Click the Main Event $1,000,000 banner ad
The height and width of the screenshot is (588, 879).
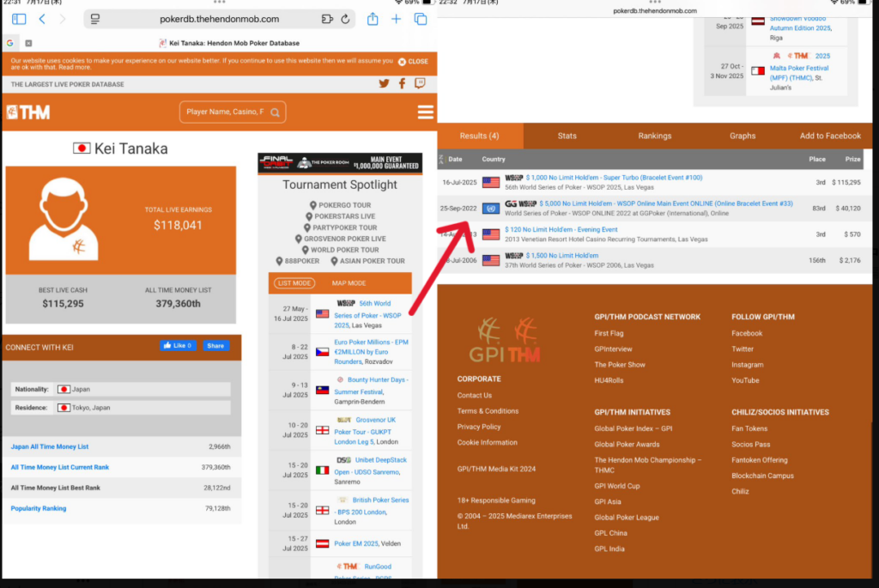point(340,162)
